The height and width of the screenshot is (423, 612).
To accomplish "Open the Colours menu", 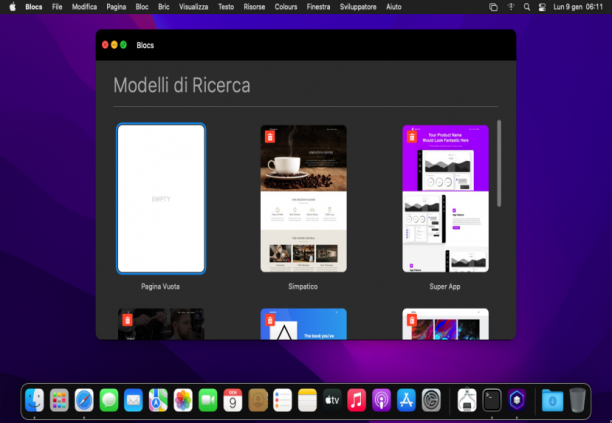I will pos(286,7).
